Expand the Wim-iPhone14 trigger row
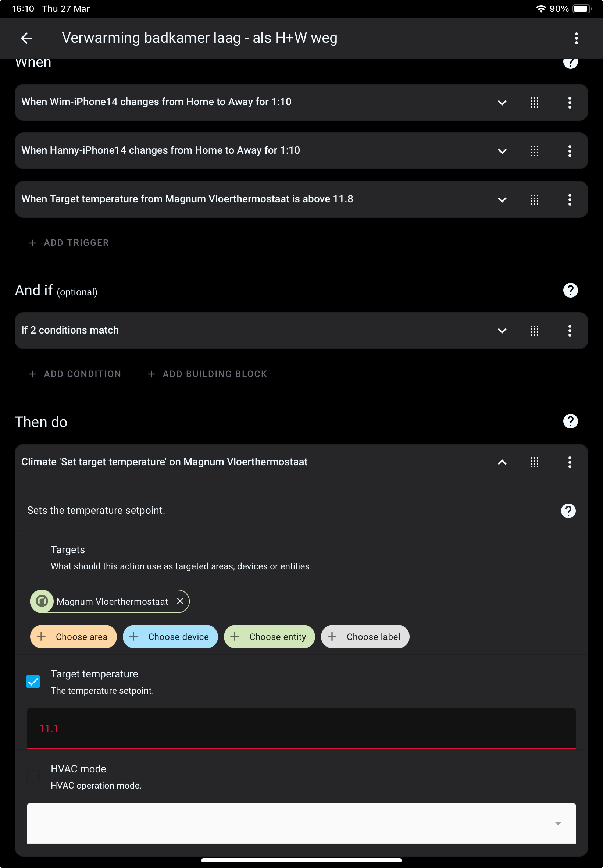603x868 pixels. tap(502, 102)
